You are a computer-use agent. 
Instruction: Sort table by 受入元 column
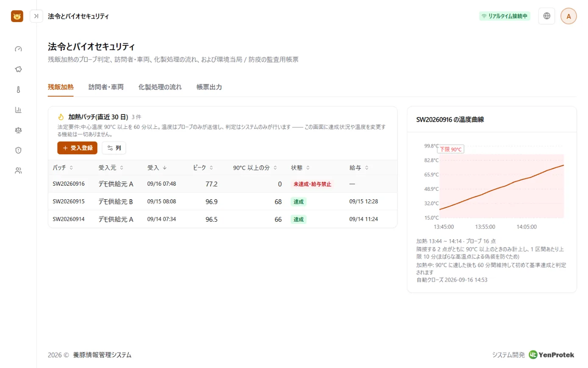111,167
